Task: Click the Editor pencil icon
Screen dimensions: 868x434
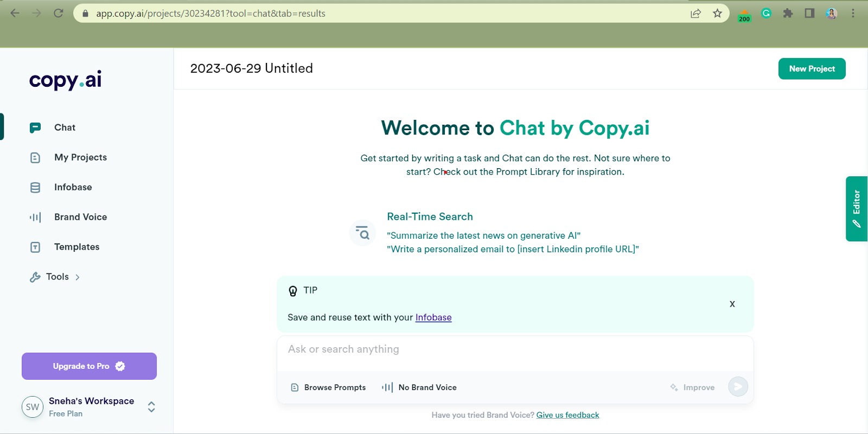Action: click(857, 224)
